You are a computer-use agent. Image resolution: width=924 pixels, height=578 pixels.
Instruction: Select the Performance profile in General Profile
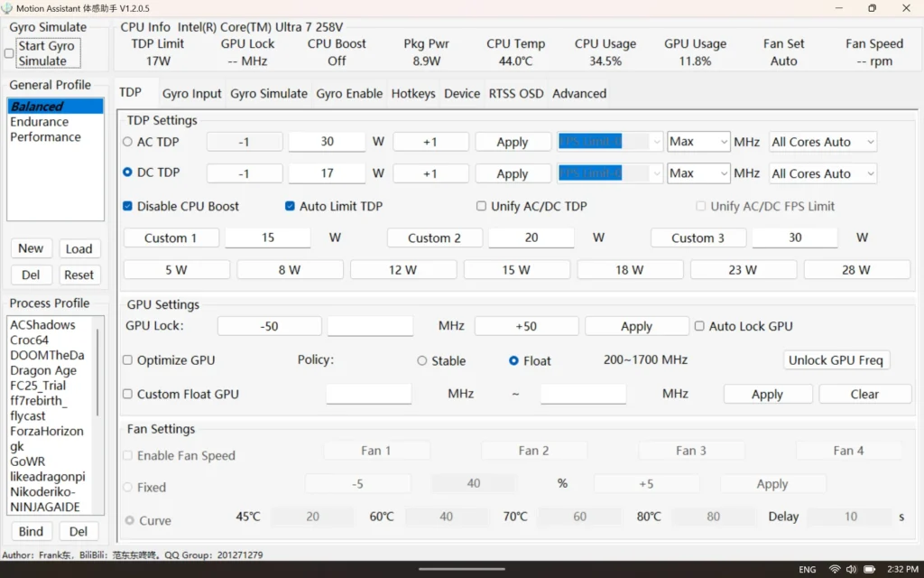[45, 137]
